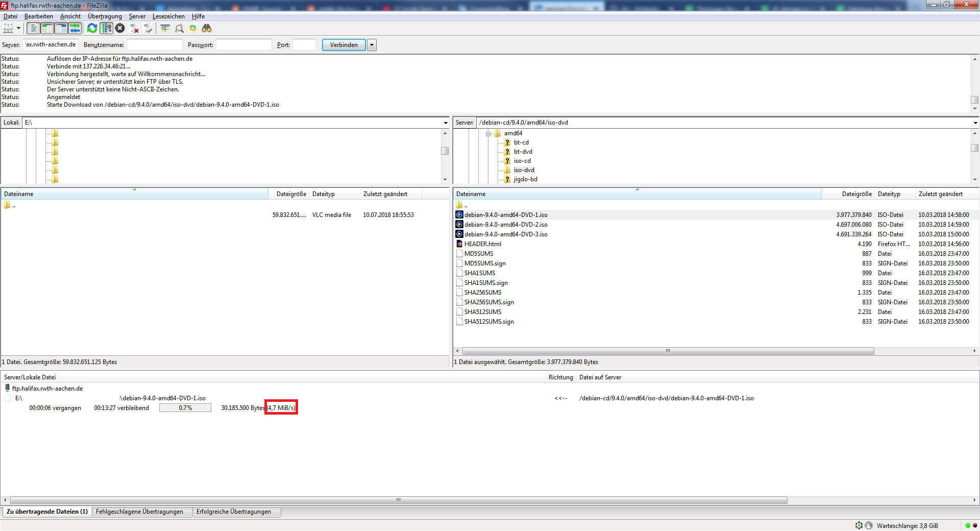Open quickconnect history dropdown next to Verbinden
The height and width of the screenshot is (531, 980).
tap(372, 45)
